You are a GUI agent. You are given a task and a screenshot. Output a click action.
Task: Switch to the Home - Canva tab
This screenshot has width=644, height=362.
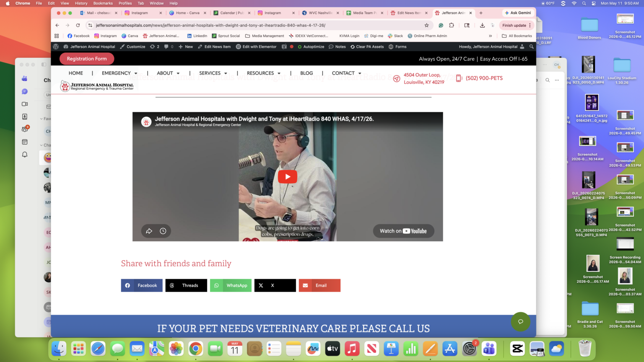tap(187, 13)
